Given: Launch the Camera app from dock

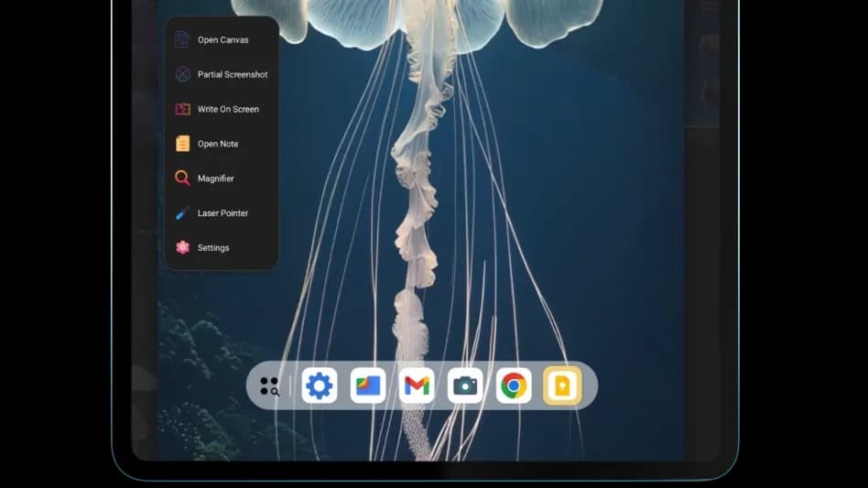Looking at the screenshot, I should click(465, 386).
